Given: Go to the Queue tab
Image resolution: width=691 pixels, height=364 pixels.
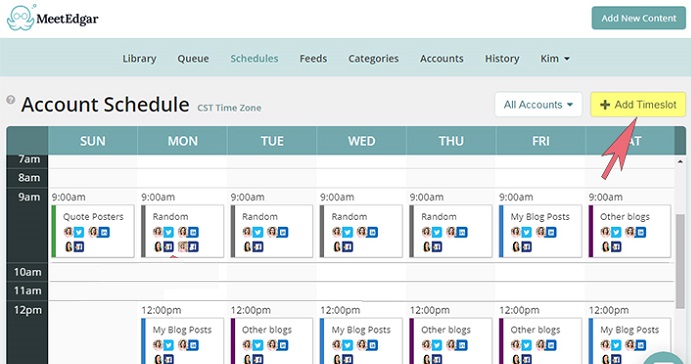Looking at the screenshot, I should click(193, 59).
